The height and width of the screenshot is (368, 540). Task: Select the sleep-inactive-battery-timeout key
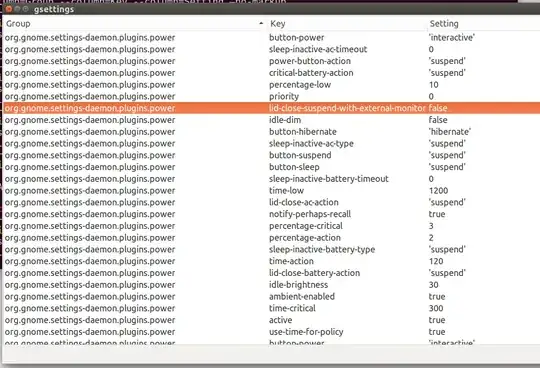coord(329,179)
